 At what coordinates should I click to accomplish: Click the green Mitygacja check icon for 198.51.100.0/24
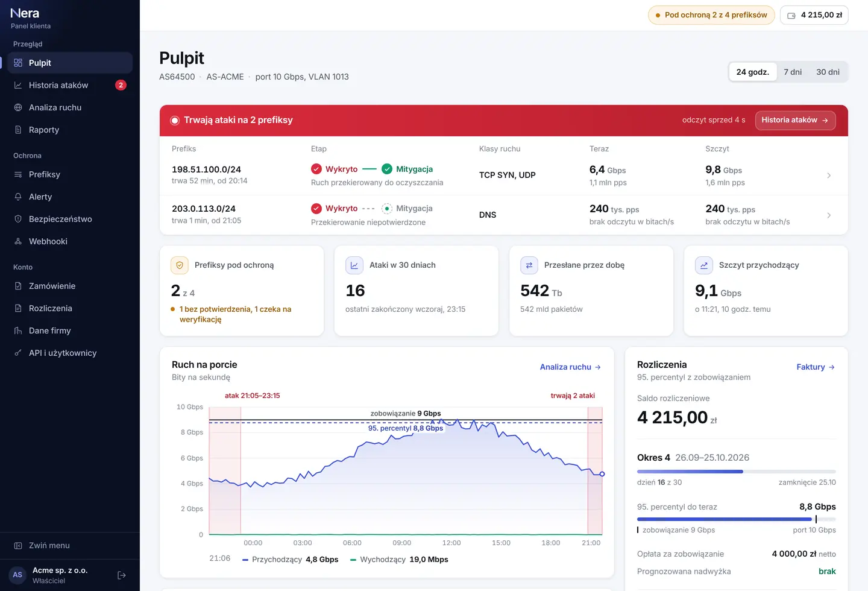click(387, 169)
